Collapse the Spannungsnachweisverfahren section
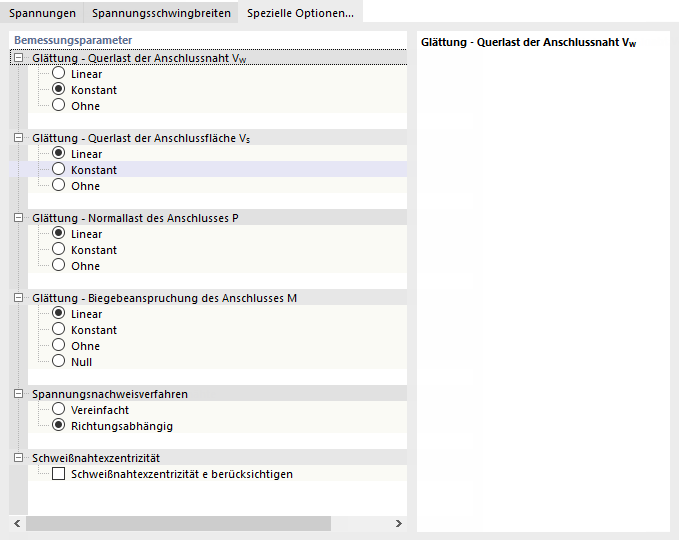Image resolution: width=679 pixels, height=540 pixels. click(x=19, y=394)
